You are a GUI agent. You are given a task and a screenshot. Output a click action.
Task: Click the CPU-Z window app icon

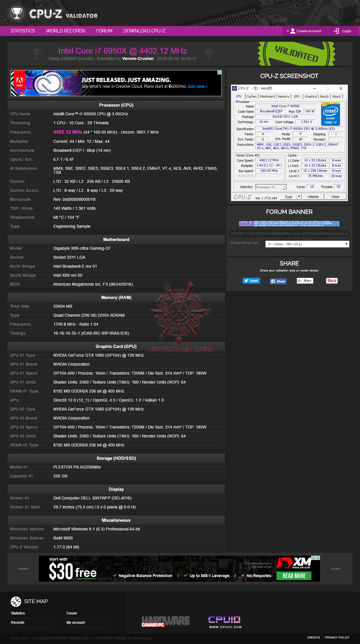[x=234, y=88]
